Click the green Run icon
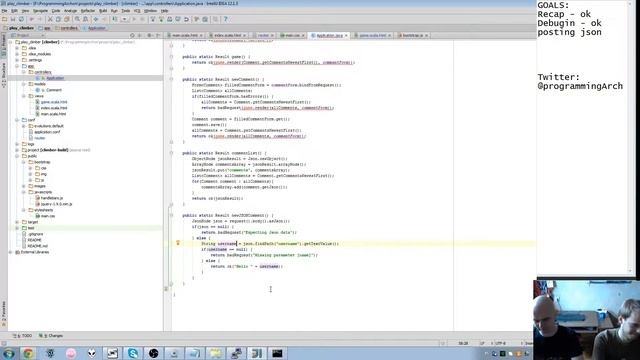640x360 pixels. point(134,19)
